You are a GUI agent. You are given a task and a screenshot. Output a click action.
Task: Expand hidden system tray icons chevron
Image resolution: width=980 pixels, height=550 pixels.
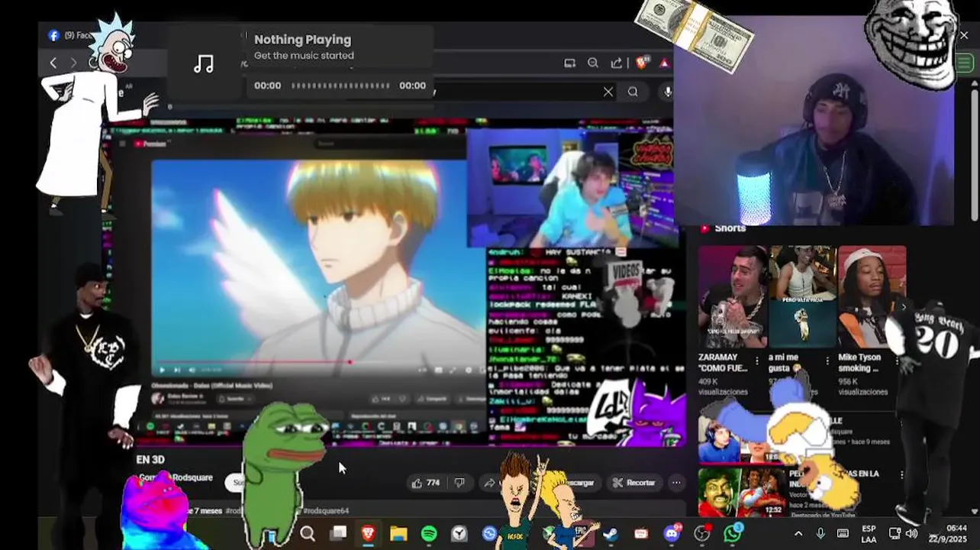798,534
